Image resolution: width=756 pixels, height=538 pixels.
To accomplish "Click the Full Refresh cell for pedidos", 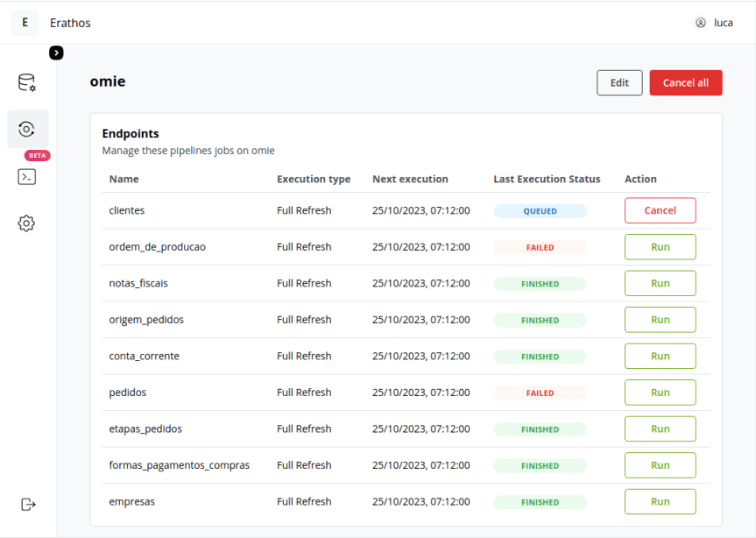I will coord(304,393).
